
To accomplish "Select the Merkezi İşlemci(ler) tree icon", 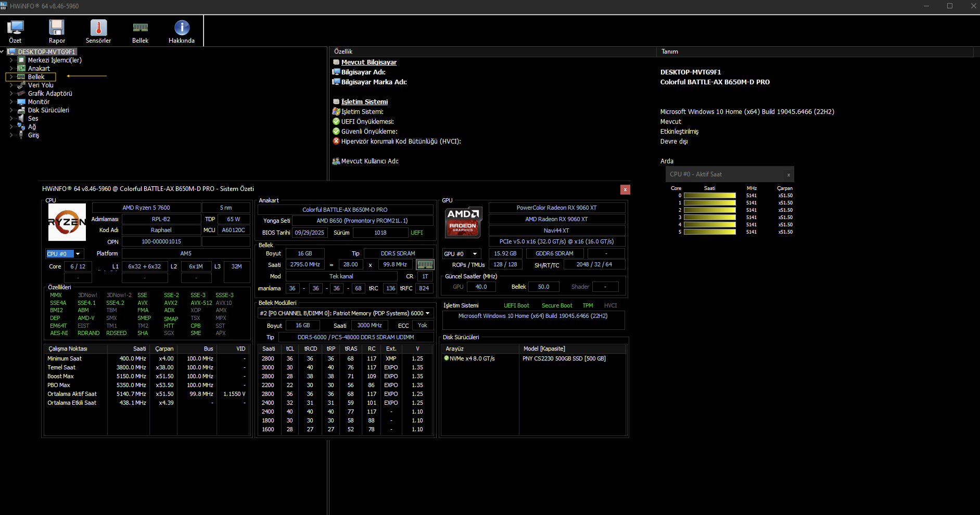I will click(21, 60).
